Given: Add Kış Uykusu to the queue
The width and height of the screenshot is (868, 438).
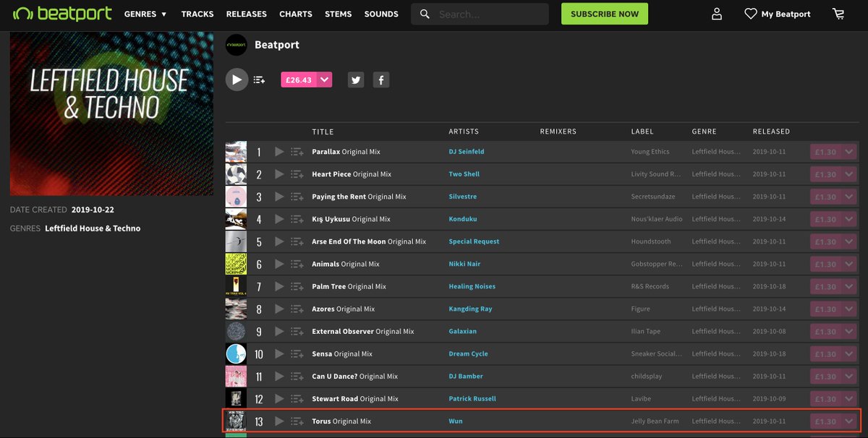Looking at the screenshot, I should [297, 219].
